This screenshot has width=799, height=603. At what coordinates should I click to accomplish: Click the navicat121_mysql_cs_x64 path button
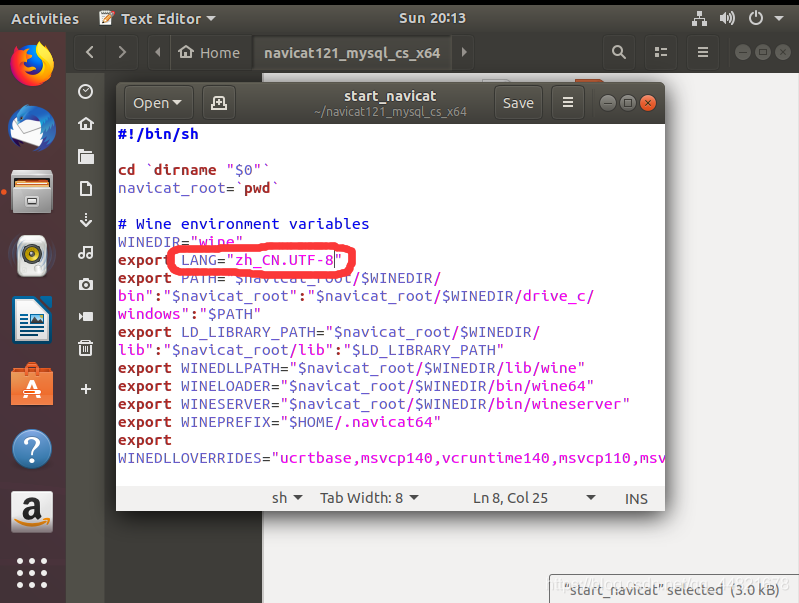352,52
